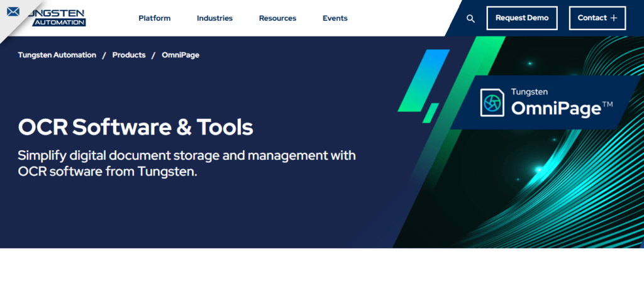Screen dimensions: 644x286
Task: Click the OmniPage breadcrumb
Action: (180, 55)
